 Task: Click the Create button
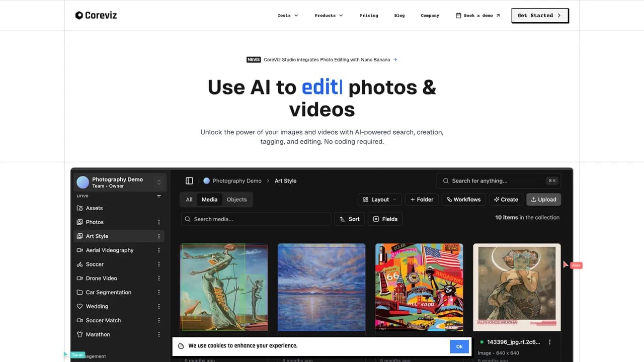[506, 200]
